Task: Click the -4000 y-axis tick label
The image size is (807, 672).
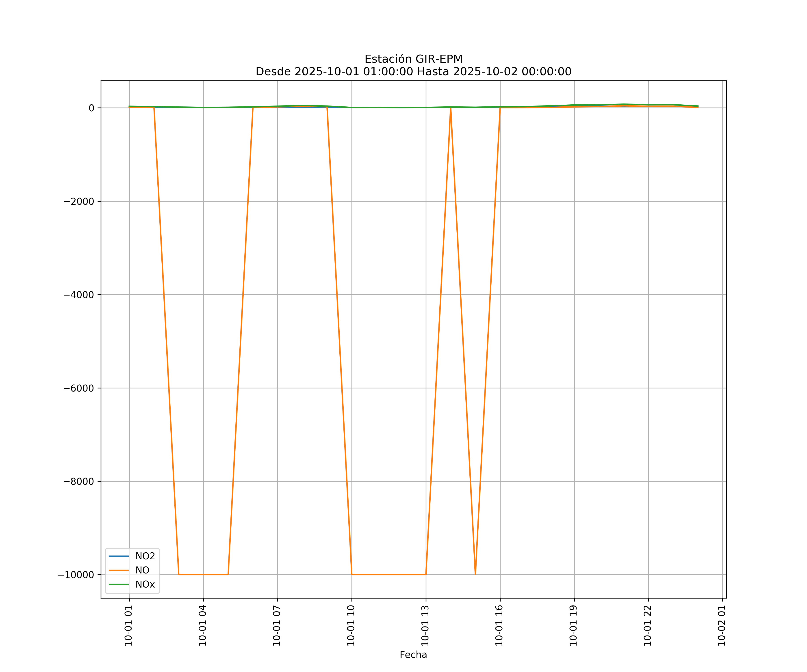Action: (x=78, y=295)
